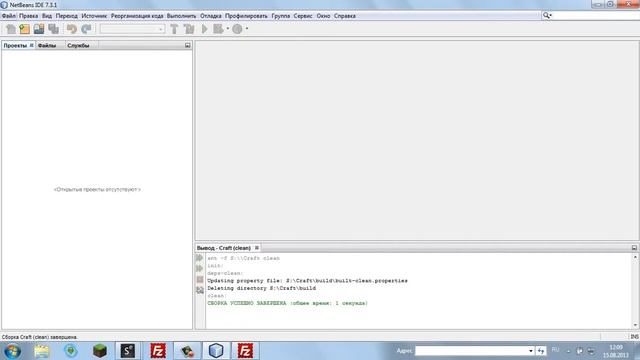Viewport: 640px width, 360px height.
Task: Open the Справка menu
Action: [x=345, y=16]
